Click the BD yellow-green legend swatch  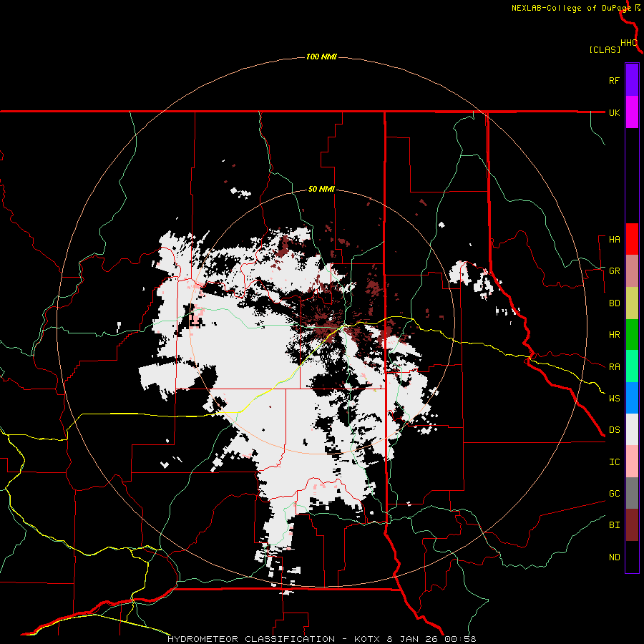click(632, 303)
